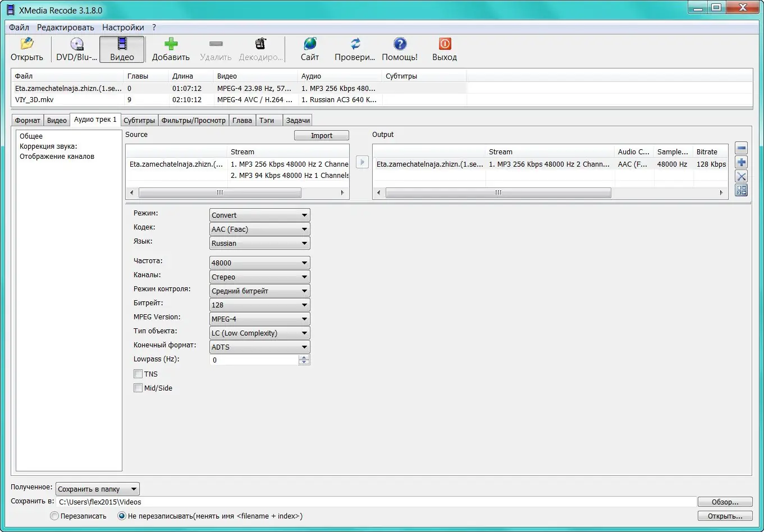Open Помощь question mark icon

click(400, 44)
